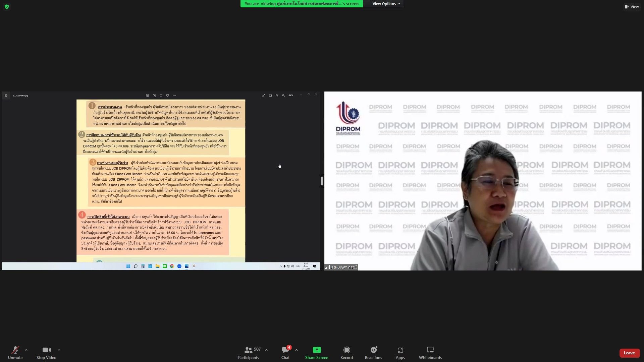Open Photos app on shared taskbar

(186, 266)
